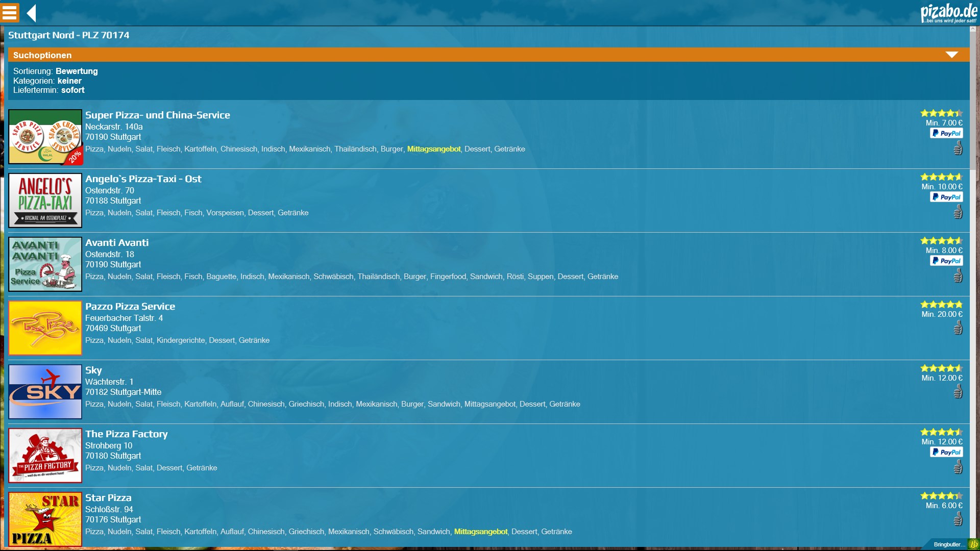Click thumbs-up icon for Pazzo Pizza Service
Image resolution: width=980 pixels, height=551 pixels.
(958, 328)
